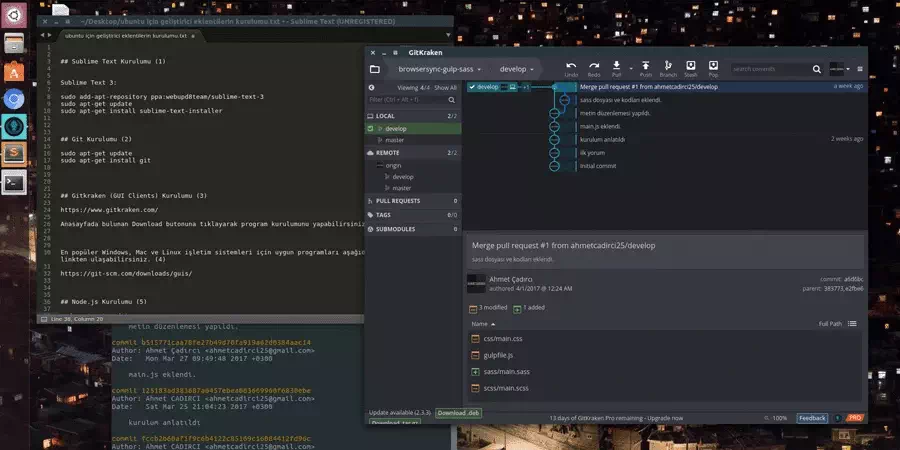Image resolution: width=900 pixels, height=450 pixels.
Task: Open the repository folder icon in GitKraken
Action: [375, 69]
